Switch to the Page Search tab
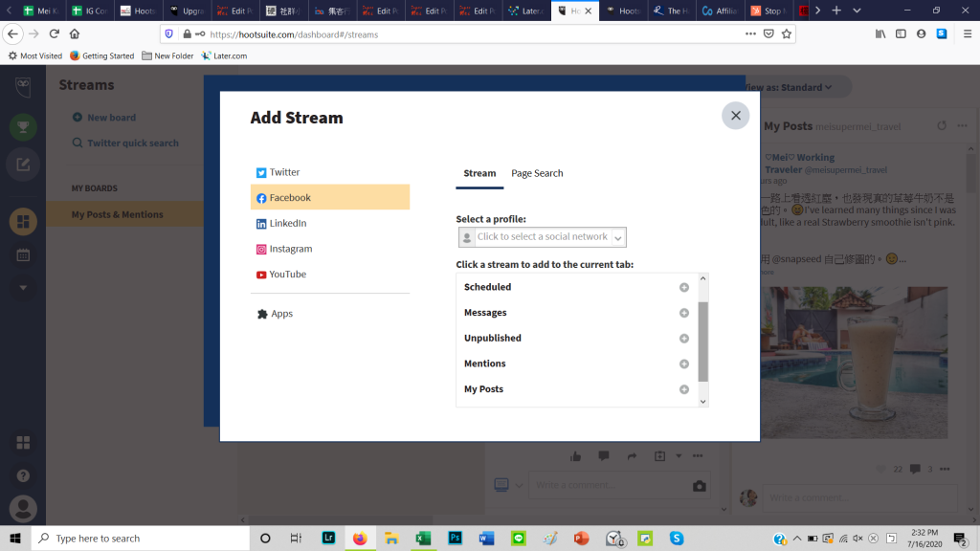980x551 pixels. (x=537, y=173)
